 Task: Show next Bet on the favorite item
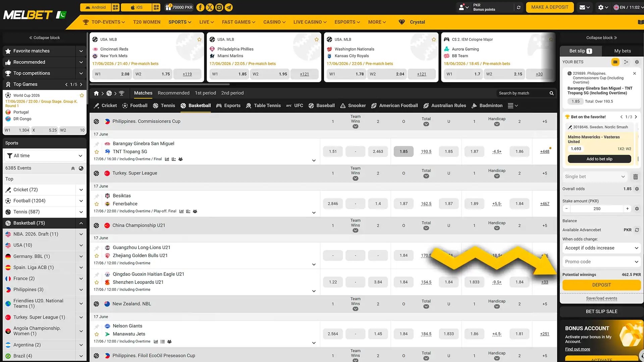pos(636,117)
